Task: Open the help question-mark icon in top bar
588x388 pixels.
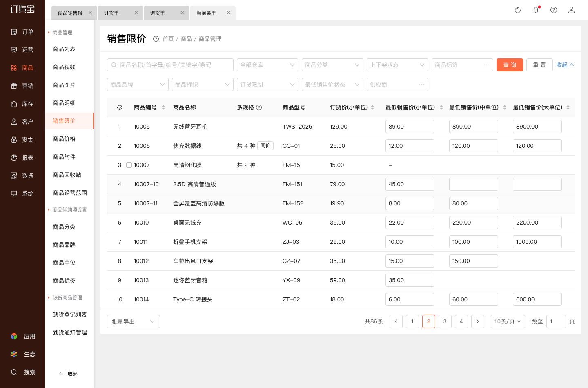Action: tap(554, 10)
